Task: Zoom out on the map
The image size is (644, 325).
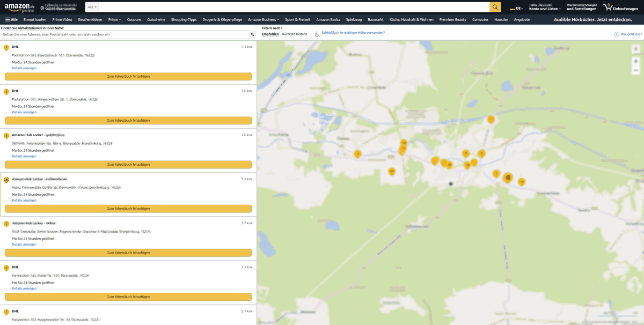Action: point(636,70)
